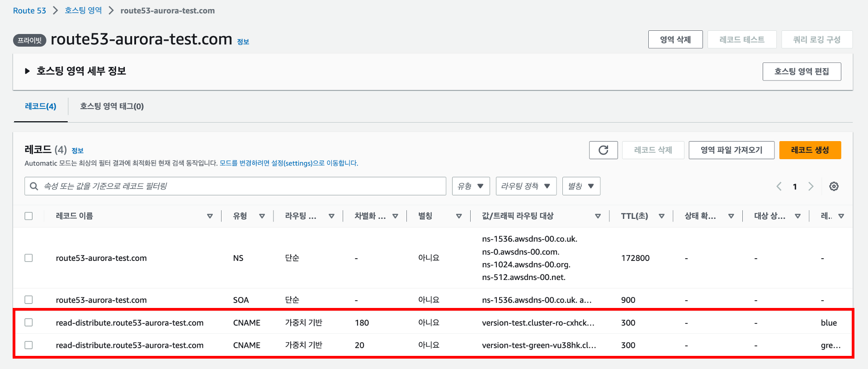Viewport: 868px width, 369px height.
Task: Click route53-aurora-test.com name in SOA row
Action: [x=101, y=300]
